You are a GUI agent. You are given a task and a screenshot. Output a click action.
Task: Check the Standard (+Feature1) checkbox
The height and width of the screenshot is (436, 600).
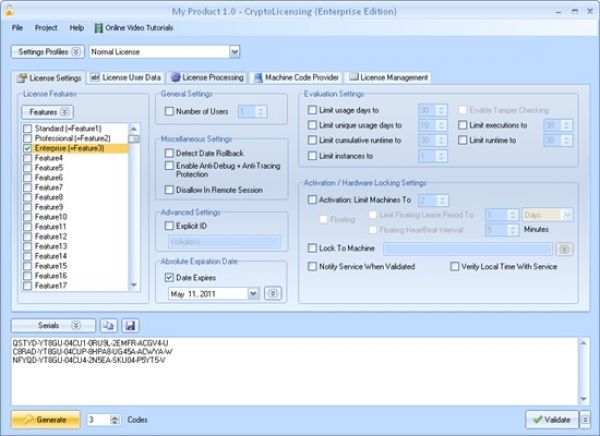coord(28,128)
